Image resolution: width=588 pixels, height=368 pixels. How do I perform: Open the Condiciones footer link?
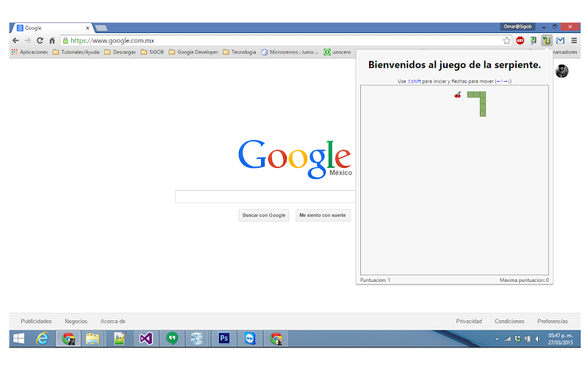pyautogui.click(x=509, y=322)
